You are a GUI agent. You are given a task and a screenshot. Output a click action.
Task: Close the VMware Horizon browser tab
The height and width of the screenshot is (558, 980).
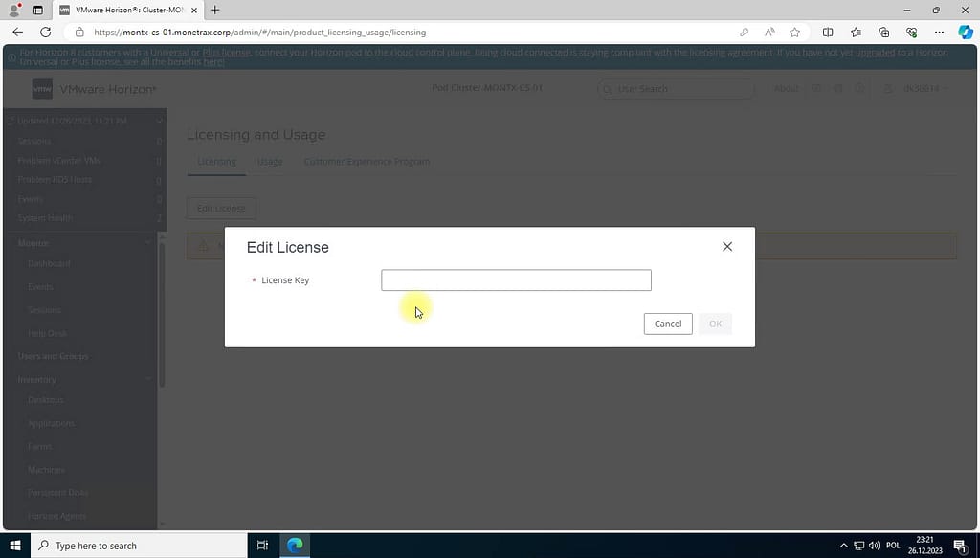[195, 10]
